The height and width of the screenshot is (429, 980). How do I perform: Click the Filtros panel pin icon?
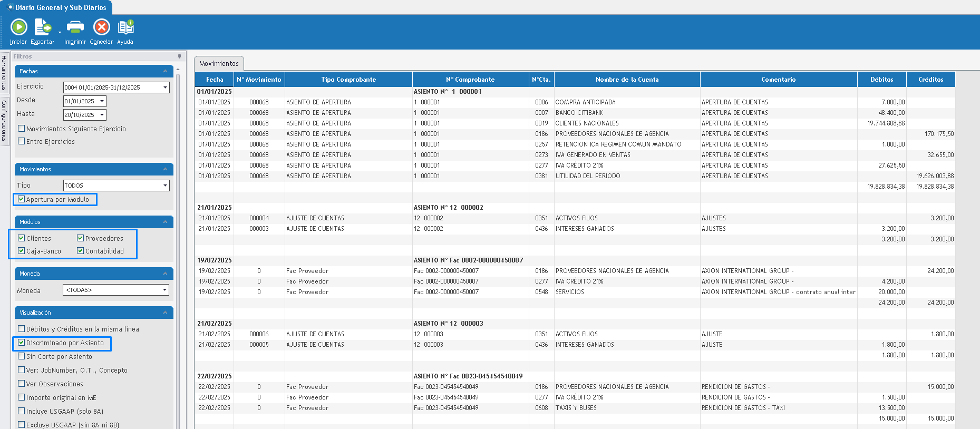pos(179,56)
